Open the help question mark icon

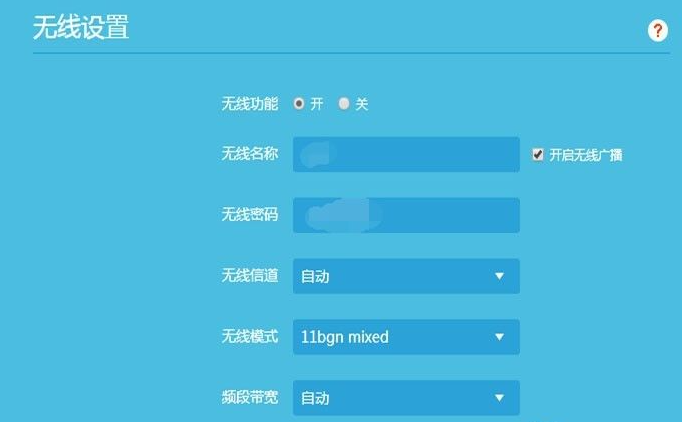[657, 30]
